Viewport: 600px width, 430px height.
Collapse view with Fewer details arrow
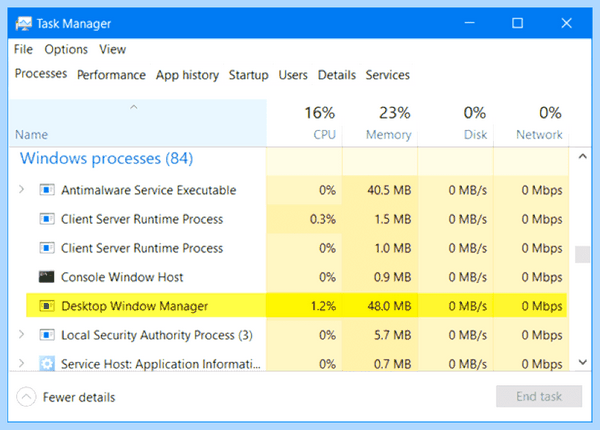point(26,397)
